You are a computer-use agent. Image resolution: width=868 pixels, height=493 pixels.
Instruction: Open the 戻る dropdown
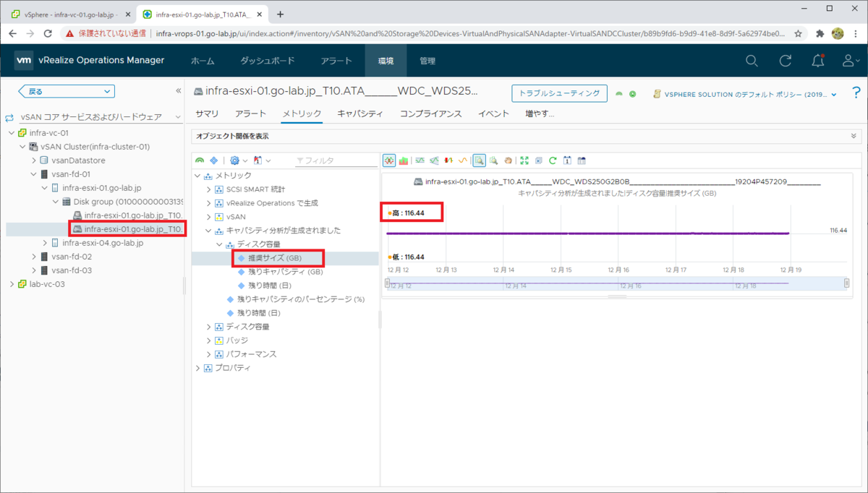(67, 91)
